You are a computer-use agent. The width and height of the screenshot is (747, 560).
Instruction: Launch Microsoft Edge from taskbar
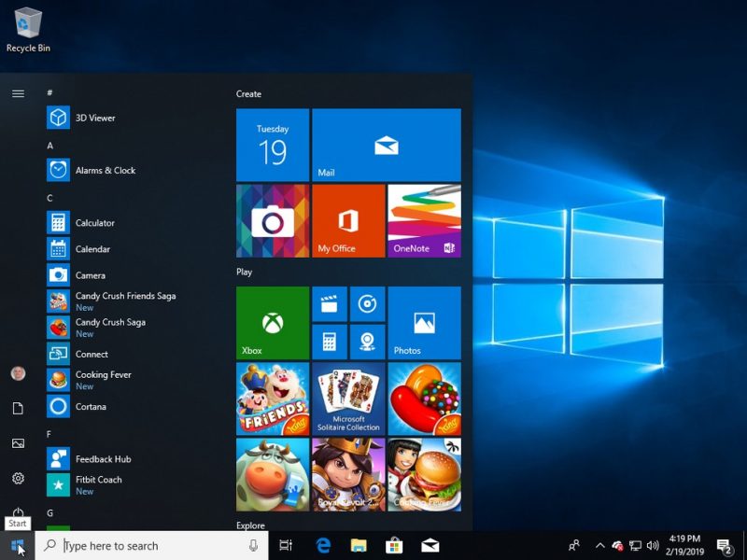pos(323,546)
